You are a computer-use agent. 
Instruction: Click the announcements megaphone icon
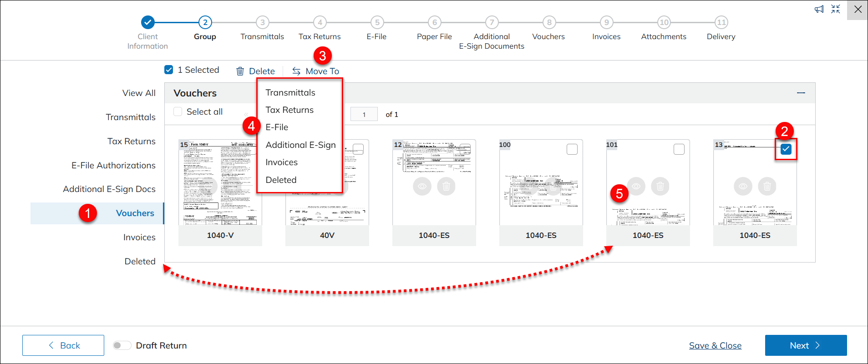[x=819, y=9]
